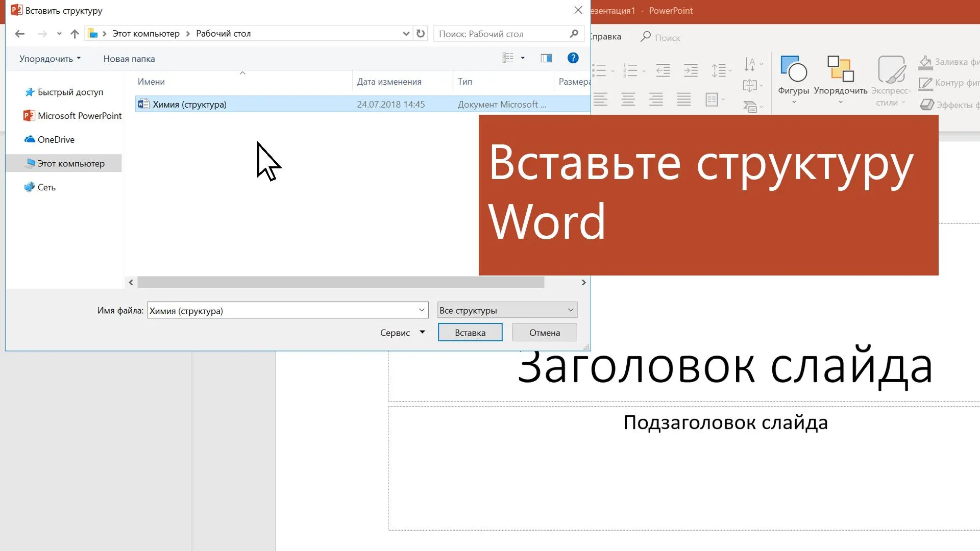Click the PowerPoint Поиск search box

[x=661, y=37]
